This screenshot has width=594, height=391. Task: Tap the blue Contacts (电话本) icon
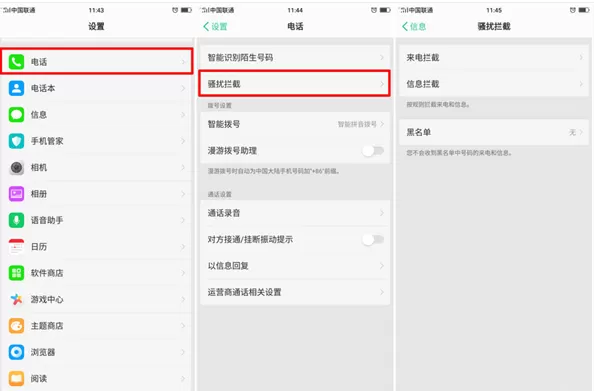[16, 88]
